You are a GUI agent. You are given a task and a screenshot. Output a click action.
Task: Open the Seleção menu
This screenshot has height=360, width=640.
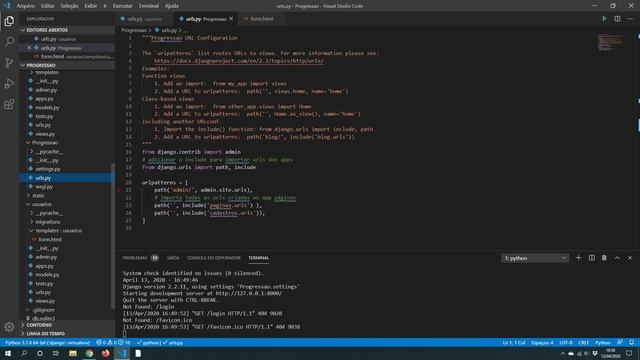[x=69, y=6]
